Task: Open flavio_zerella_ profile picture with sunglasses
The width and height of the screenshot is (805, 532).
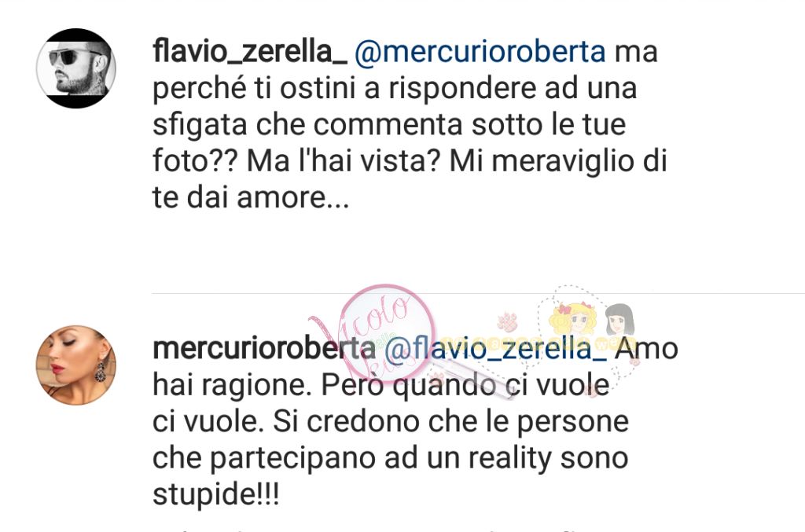Action: pos(76,68)
